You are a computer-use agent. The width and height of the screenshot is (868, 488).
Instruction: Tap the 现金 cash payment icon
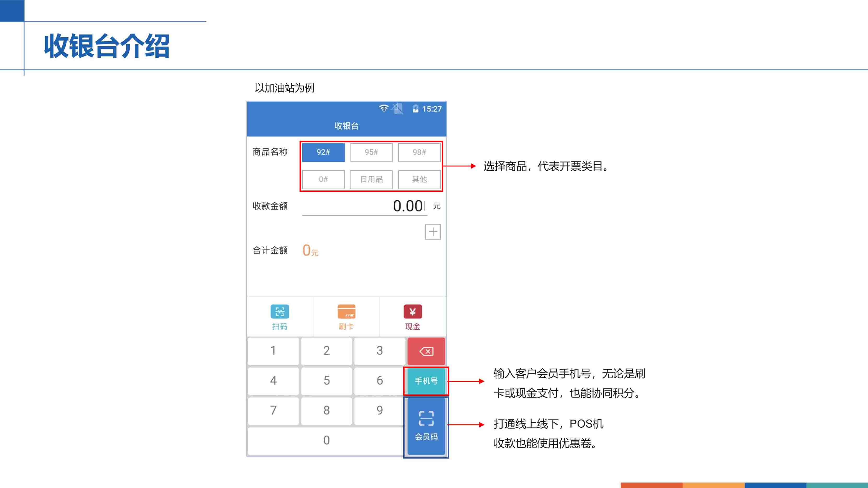(412, 312)
